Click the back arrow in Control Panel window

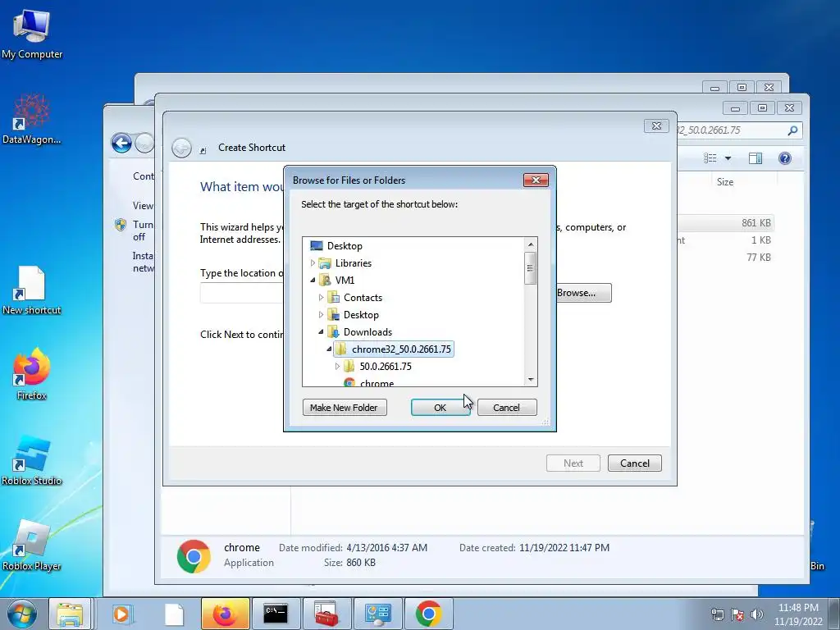tap(121, 143)
